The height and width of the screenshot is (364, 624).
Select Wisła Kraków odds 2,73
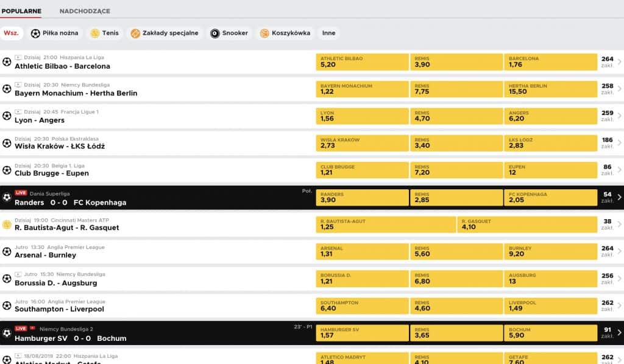click(x=362, y=143)
